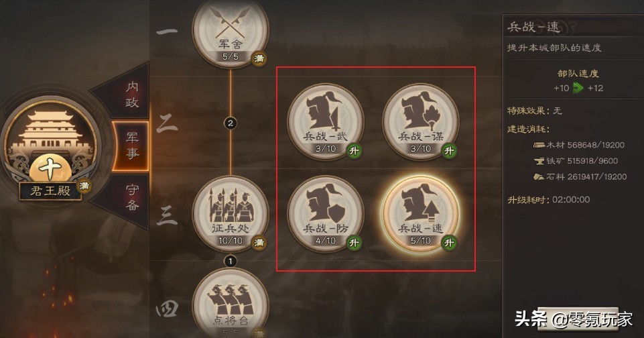
Task: Tap green 升 badge on 兵战-谋
Action: click(x=449, y=151)
